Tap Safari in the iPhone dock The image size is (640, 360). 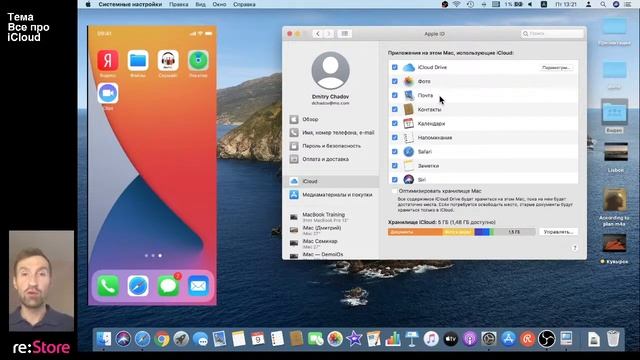pyautogui.click(x=138, y=286)
